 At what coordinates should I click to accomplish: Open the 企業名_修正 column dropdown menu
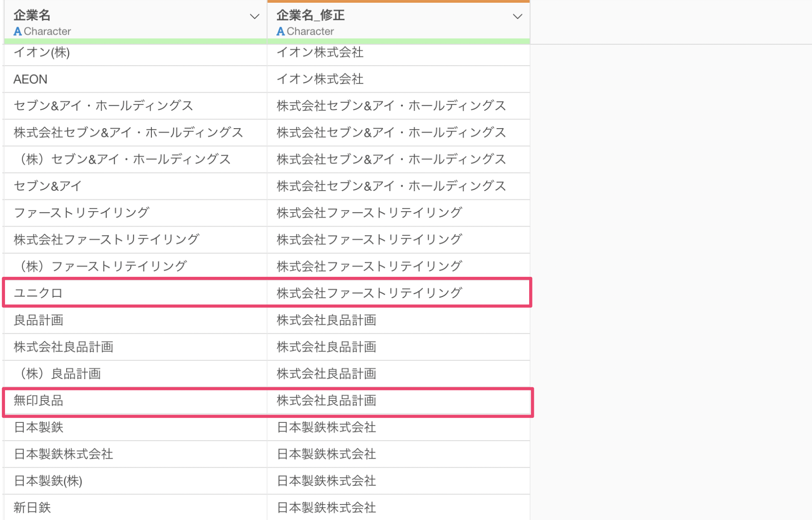517,17
